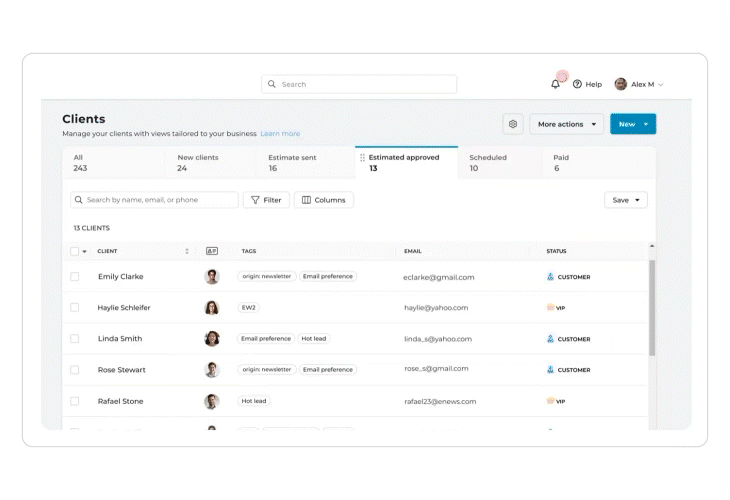Check Emily Clarke's row checkbox

point(74,277)
